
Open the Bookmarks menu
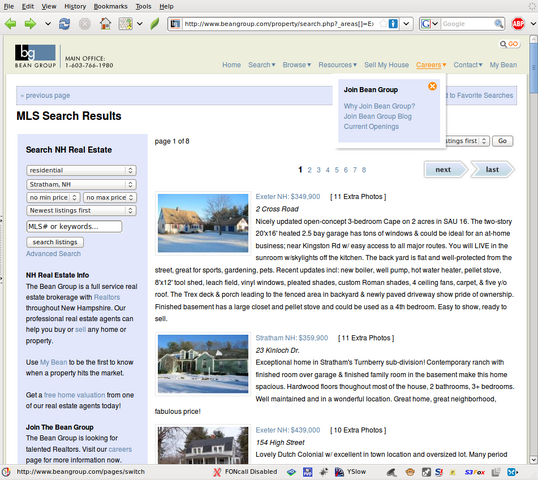(x=110, y=6)
